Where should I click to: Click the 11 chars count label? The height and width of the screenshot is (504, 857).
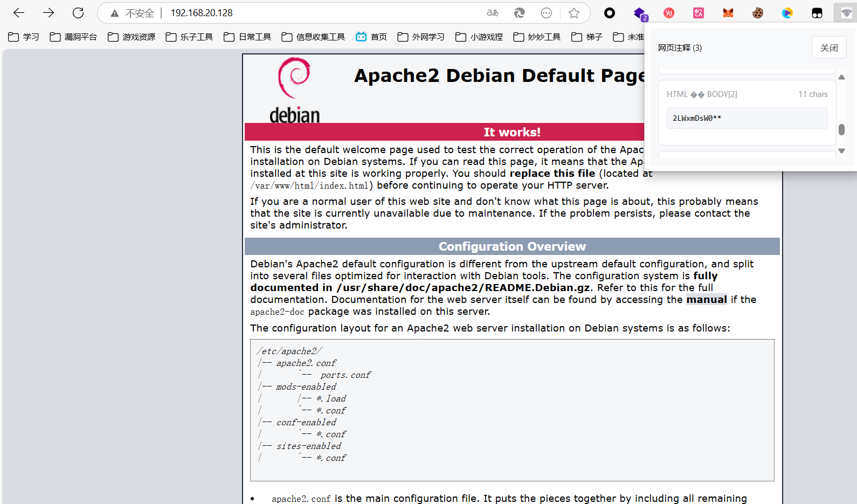pyautogui.click(x=813, y=94)
